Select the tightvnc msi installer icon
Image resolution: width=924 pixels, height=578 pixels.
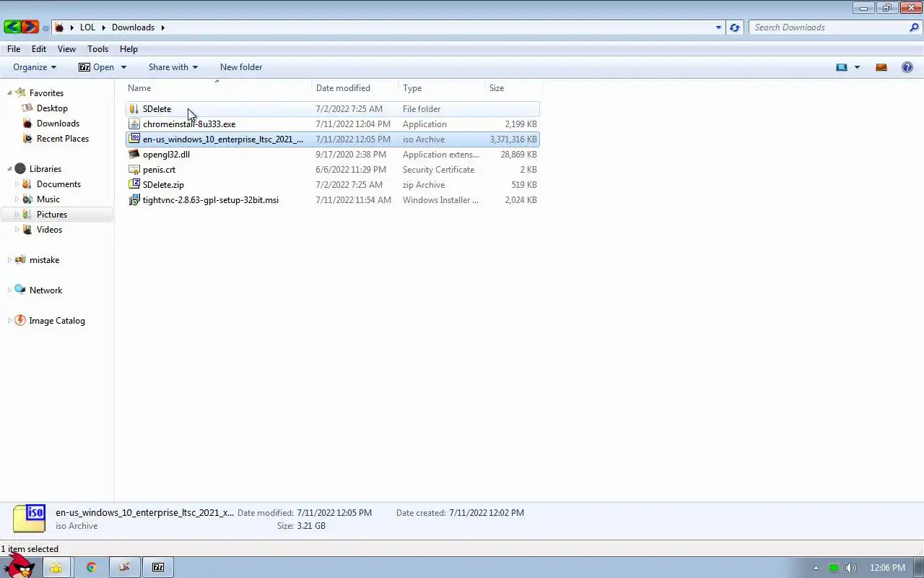click(x=134, y=200)
